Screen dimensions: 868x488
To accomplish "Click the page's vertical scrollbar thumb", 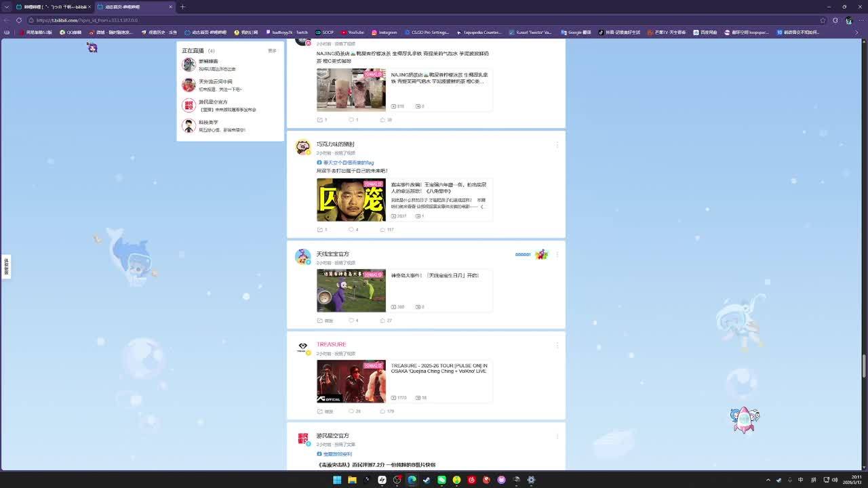I will (864, 366).
